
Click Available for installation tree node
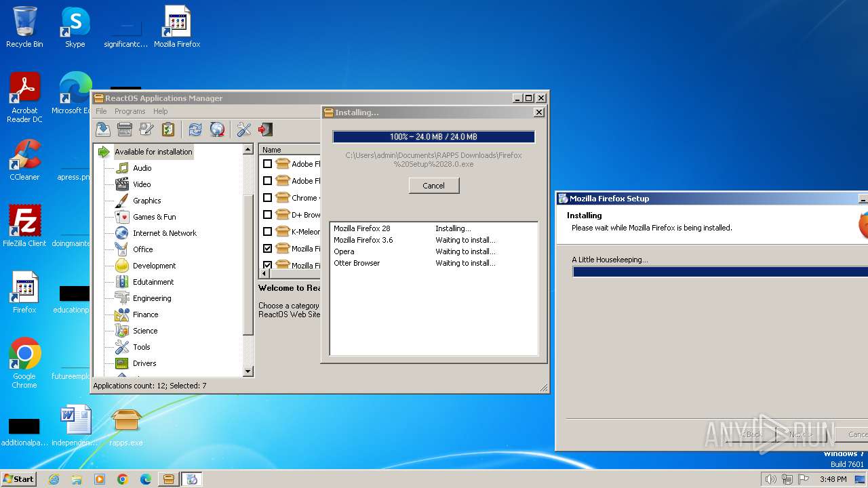tap(153, 152)
